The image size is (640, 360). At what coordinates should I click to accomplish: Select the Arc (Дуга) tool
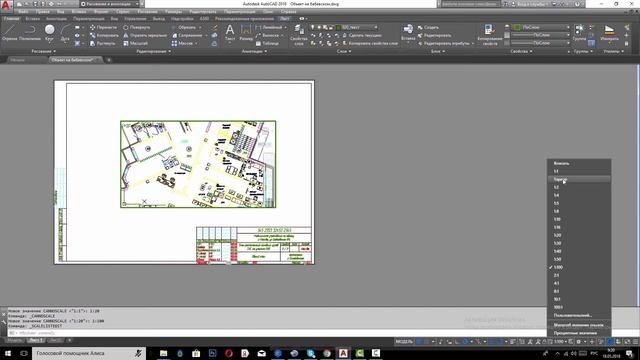tap(65, 33)
